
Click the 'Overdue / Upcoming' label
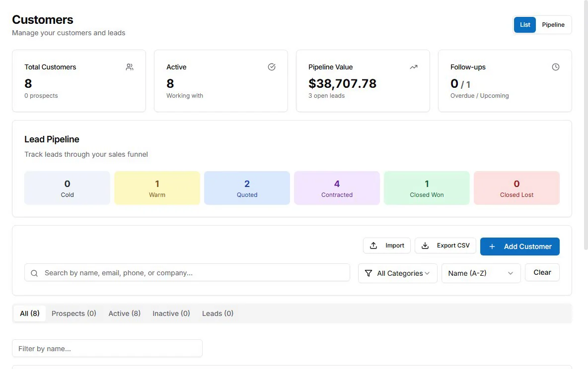(480, 96)
